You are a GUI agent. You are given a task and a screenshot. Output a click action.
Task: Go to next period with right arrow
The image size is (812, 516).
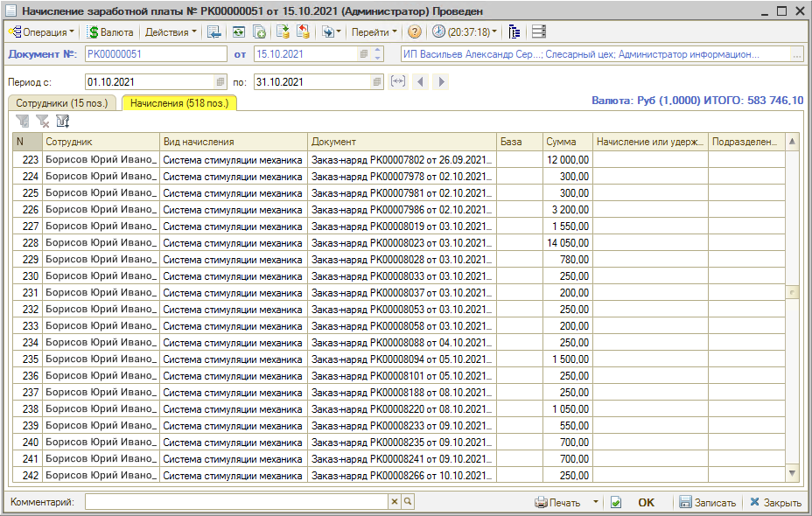(x=441, y=81)
